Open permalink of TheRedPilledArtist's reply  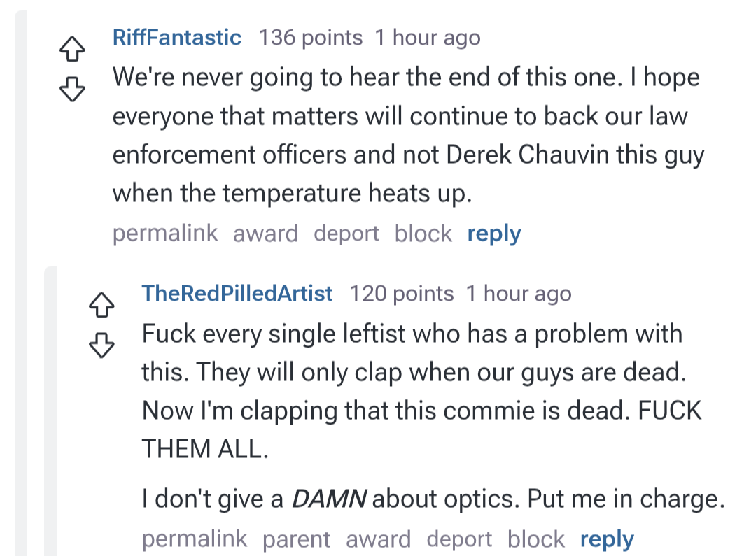[195, 539]
